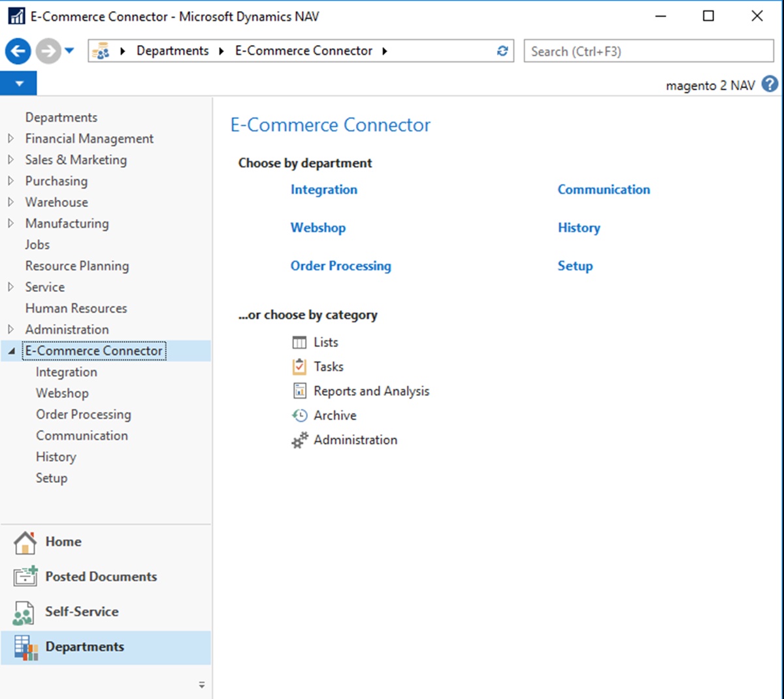
Task: Expand the Sales & Marketing node
Action: [10, 159]
